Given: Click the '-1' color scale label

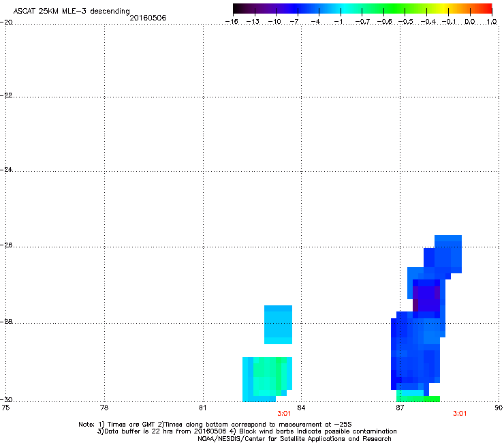Looking at the screenshot, I should (x=338, y=22).
